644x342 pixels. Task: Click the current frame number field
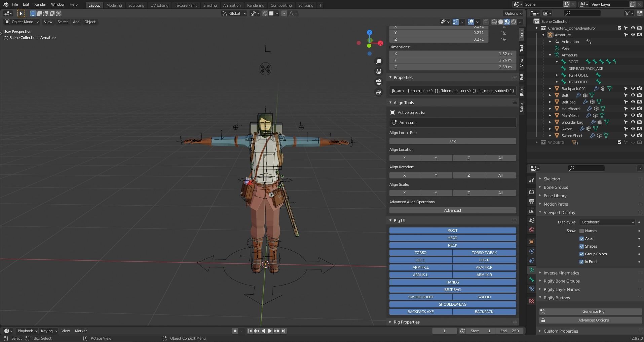pos(444,331)
